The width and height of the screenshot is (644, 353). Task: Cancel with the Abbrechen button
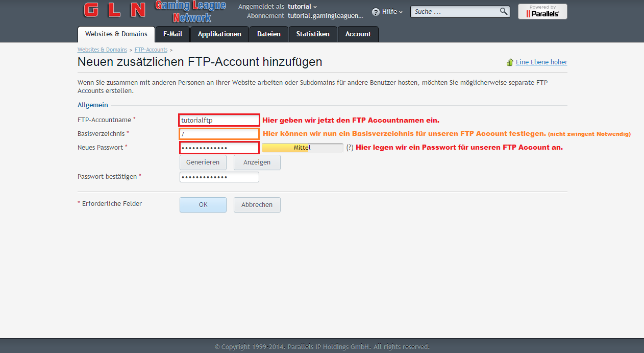(x=257, y=205)
